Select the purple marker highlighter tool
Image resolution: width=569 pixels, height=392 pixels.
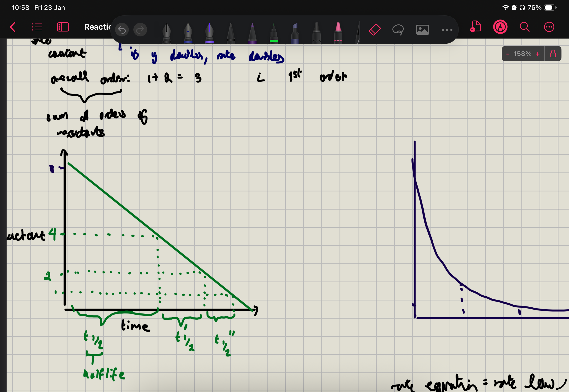click(x=295, y=33)
